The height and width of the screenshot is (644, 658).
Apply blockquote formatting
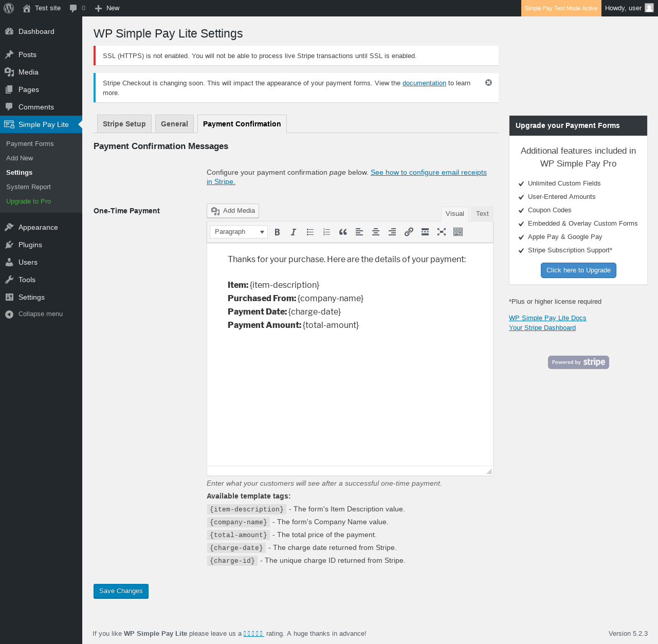point(343,232)
